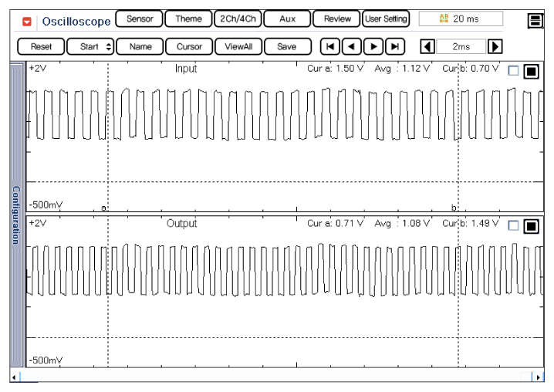Click the Output channel title label
This screenshot has height=392, width=554.
pos(181,224)
